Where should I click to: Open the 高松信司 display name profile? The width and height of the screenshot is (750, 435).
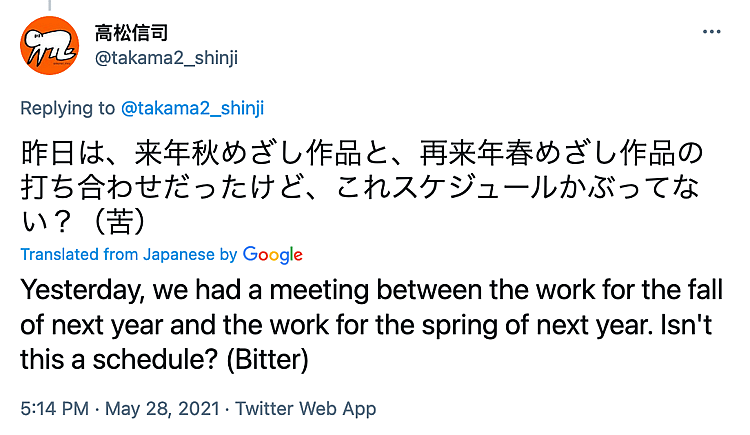129,33
